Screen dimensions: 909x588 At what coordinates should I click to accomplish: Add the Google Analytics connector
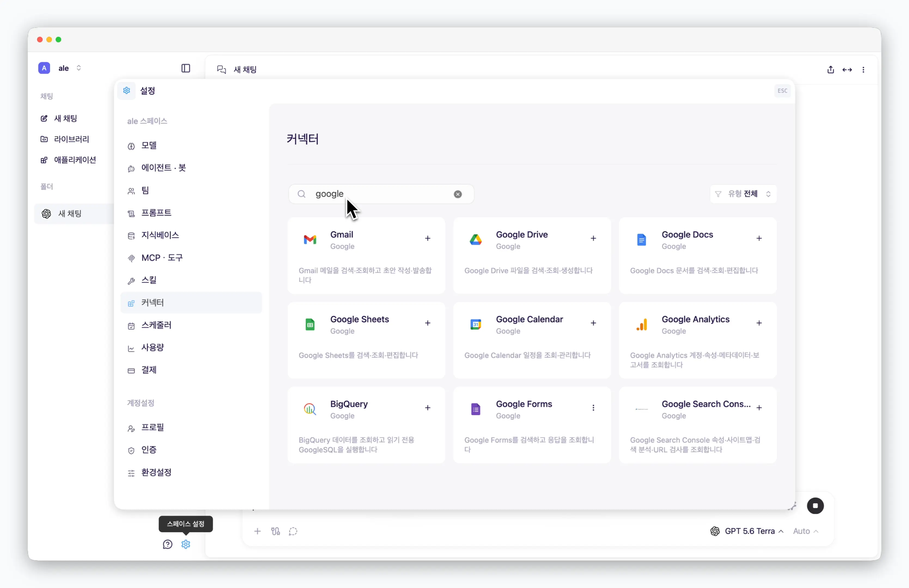click(759, 323)
